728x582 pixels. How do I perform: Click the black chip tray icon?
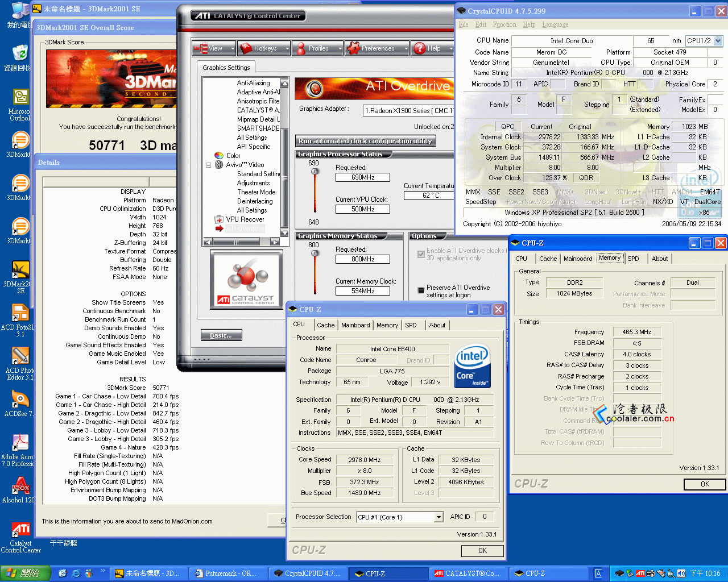click(x=620, y=573)
